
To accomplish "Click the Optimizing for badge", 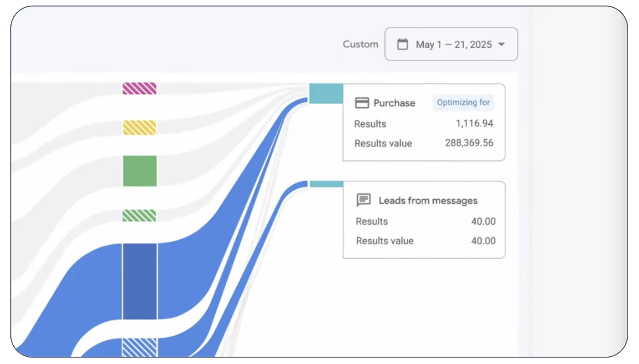I will (463, 102).
